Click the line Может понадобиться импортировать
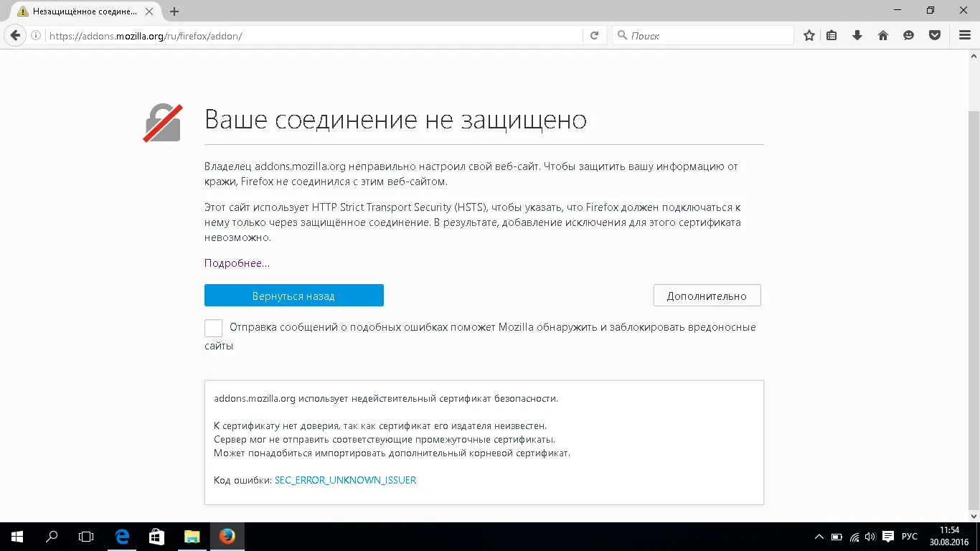Viewport: 980px width, 551px height. click(392, 453)
